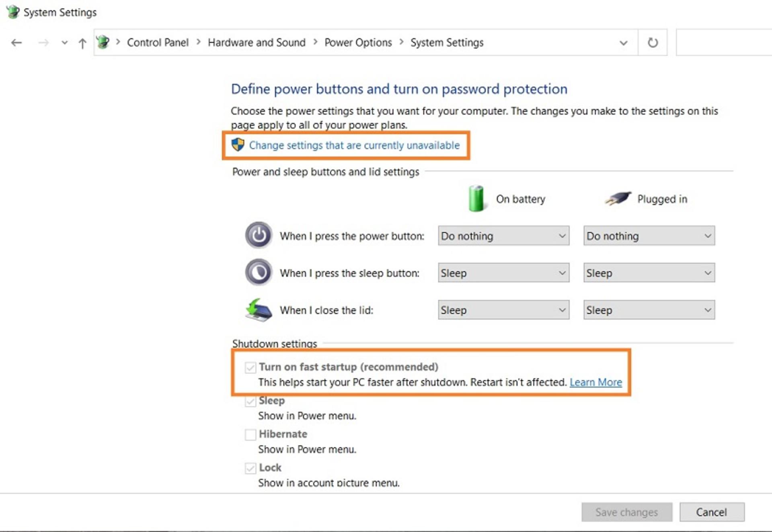The height and width of the screenshot is (532, 772).
Task: Click the up-one-level arrow icon
Action: click(82, 43)
